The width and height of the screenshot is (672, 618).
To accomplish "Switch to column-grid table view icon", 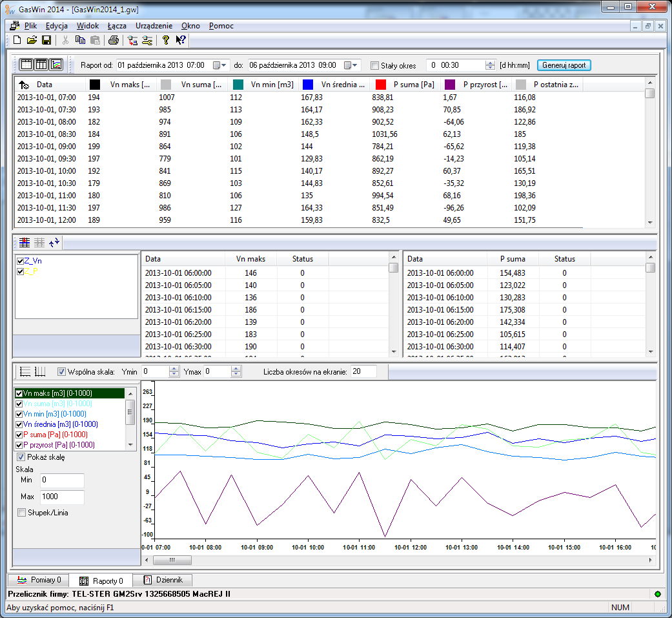I will [41, 65].
